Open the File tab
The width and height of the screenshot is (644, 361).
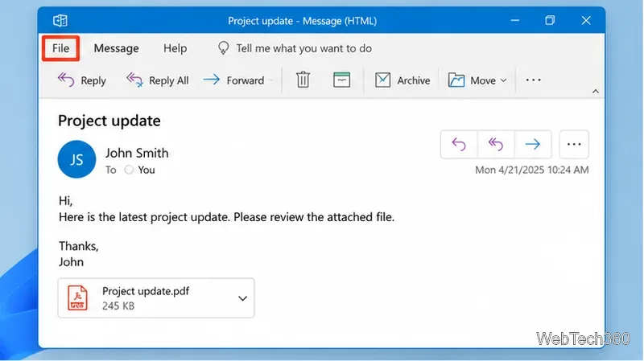point(60,48)
